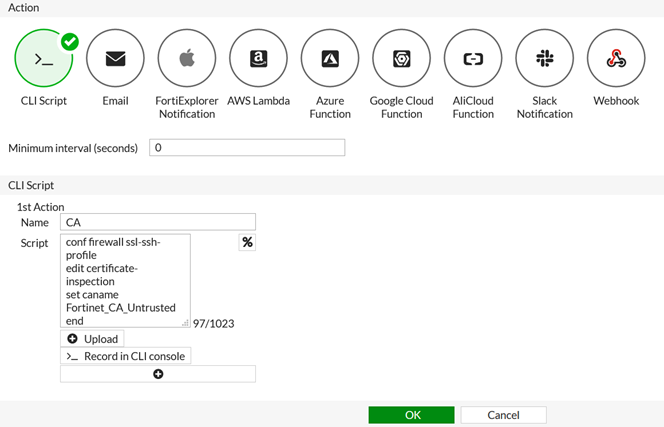The width and height of the screenshot is (664, 427).
Task: Select the Webhook action icon
Action: point(616,60)
